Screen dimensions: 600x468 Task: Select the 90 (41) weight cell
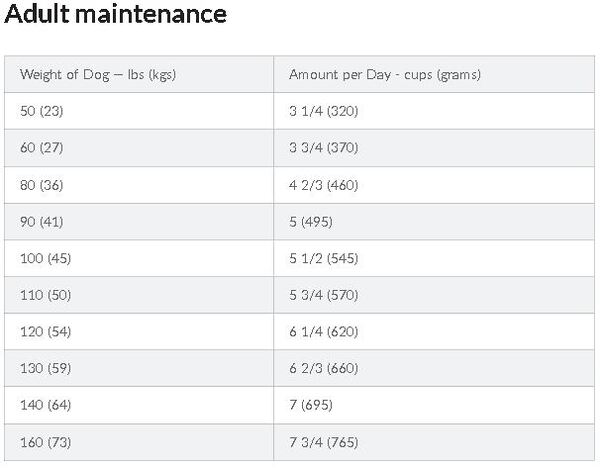pyautogui.click(x=139, y=222)
